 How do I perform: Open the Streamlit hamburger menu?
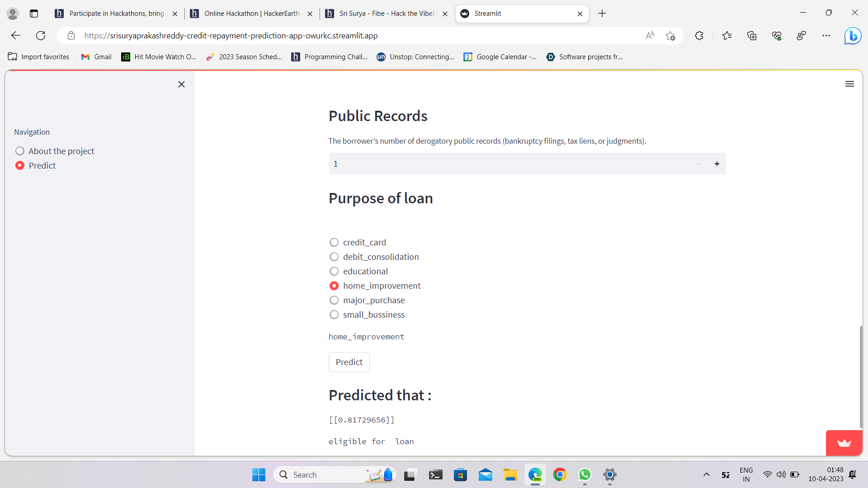pyautogui.click(x=849, y=84)
